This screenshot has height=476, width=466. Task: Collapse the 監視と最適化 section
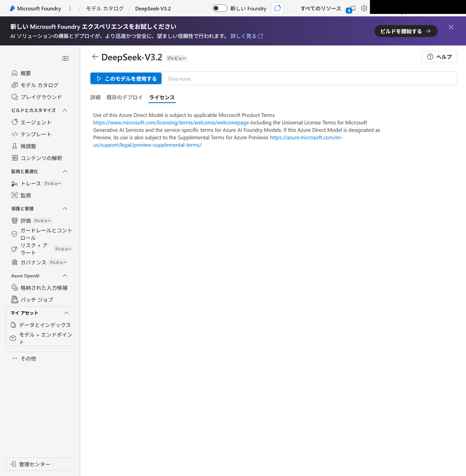pyautogui.click(x=65, y=171)
